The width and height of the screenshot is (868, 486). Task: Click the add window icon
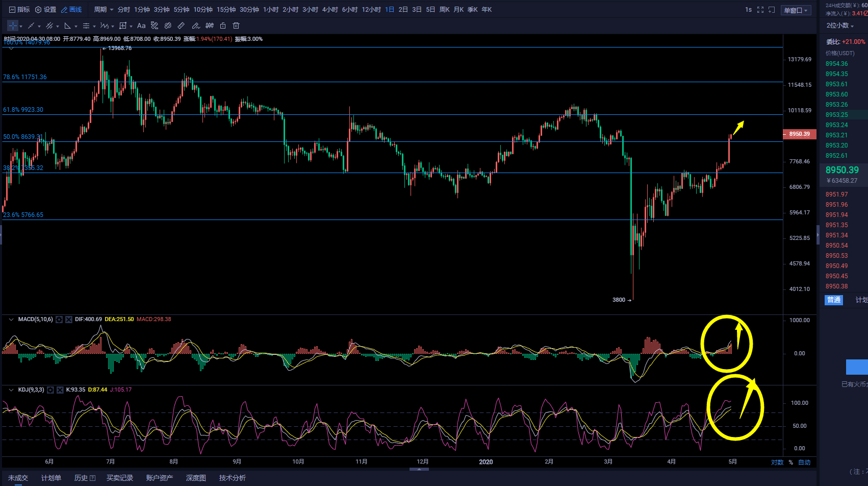click(x=772, y=10)
